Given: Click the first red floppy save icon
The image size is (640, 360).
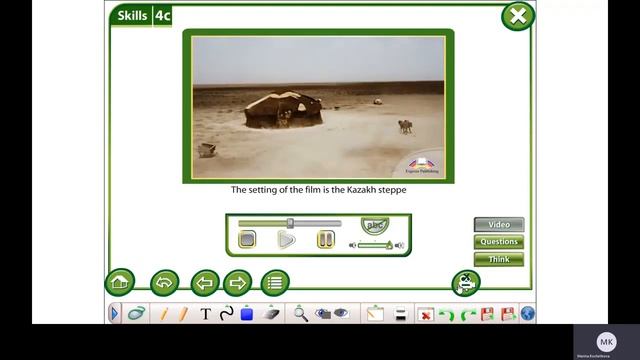Looking at the screenshot, I should click(x=487, y=314).
